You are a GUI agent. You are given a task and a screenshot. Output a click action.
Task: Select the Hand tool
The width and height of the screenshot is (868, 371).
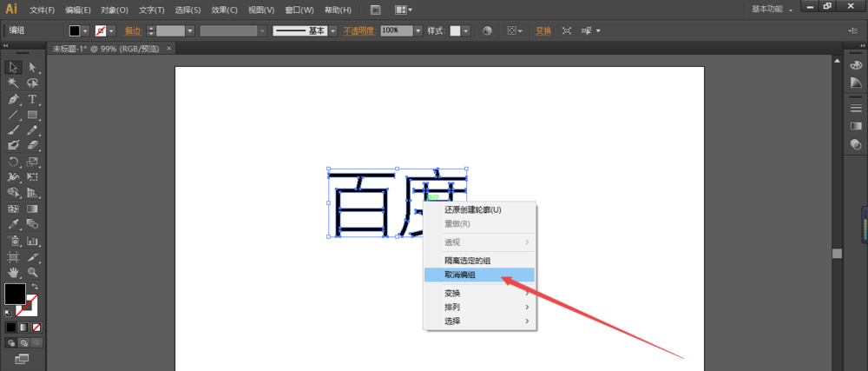tap(13, 272)
